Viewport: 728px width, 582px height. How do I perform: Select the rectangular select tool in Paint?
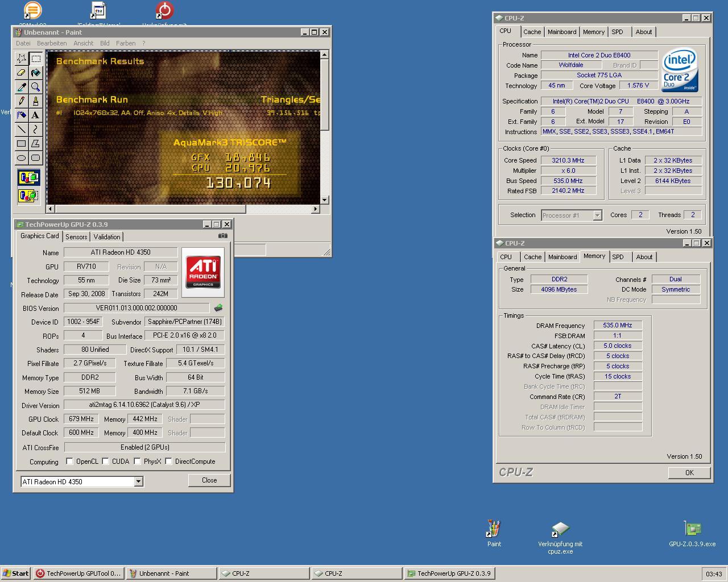[x=36, y=59]
